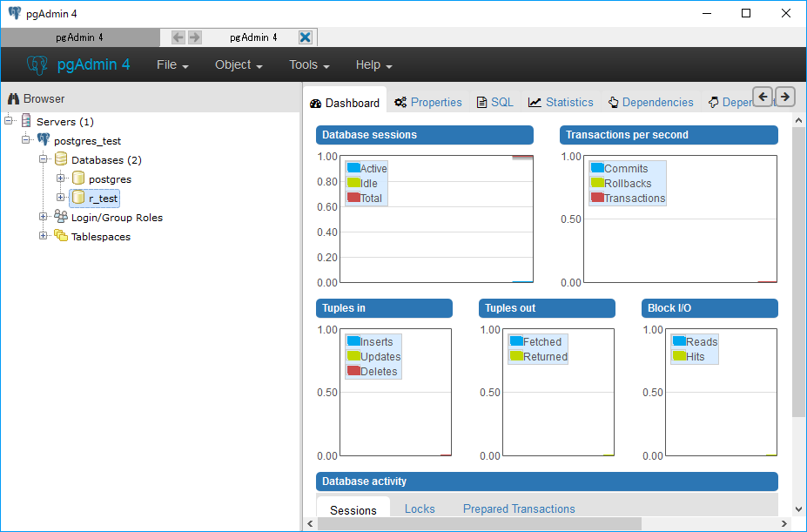Switch to the Dashboard tab
Image resolution: width=807 pixels, height=532 pixels.
345,103
